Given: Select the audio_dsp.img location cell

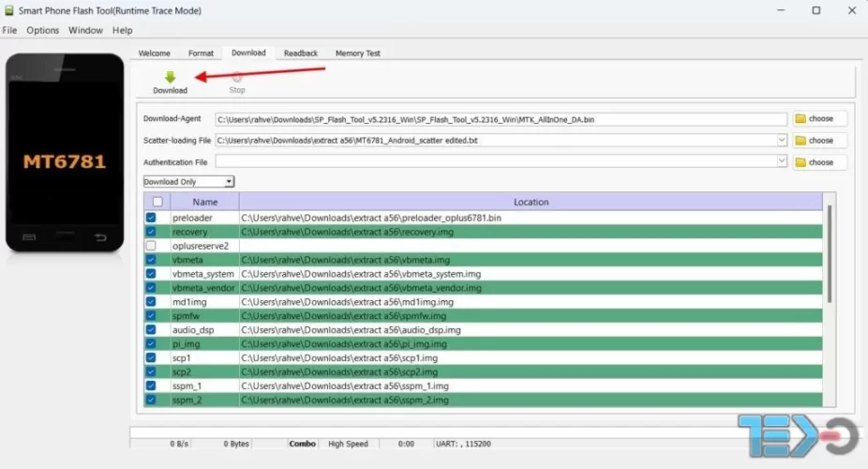Looking at the screenshot, I should click(x=531, y=329).
